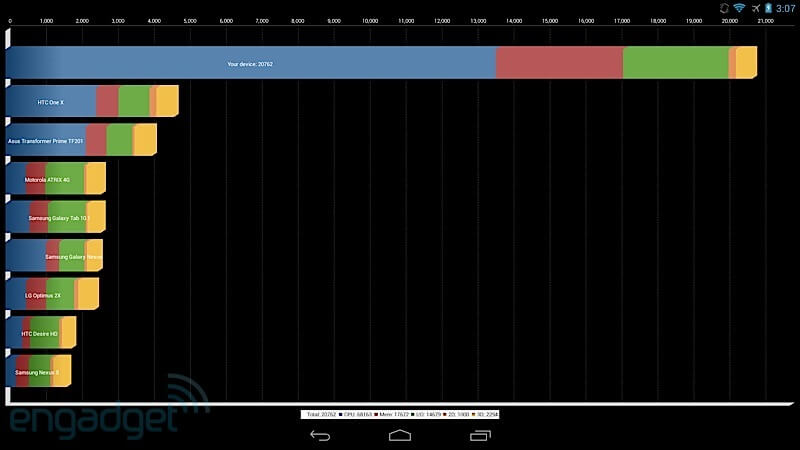Viewport: 800px width, 450px height.
Task: Click the 3D score legend entry
Action: (x=485, y=414)
